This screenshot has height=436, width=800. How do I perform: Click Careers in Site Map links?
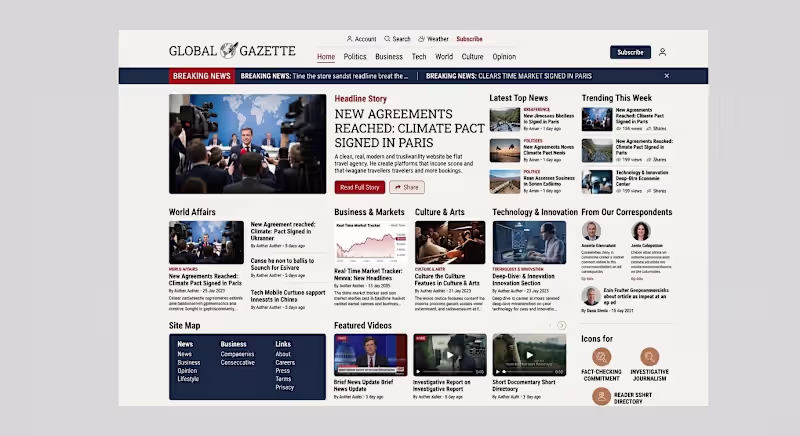pos(285,363)
